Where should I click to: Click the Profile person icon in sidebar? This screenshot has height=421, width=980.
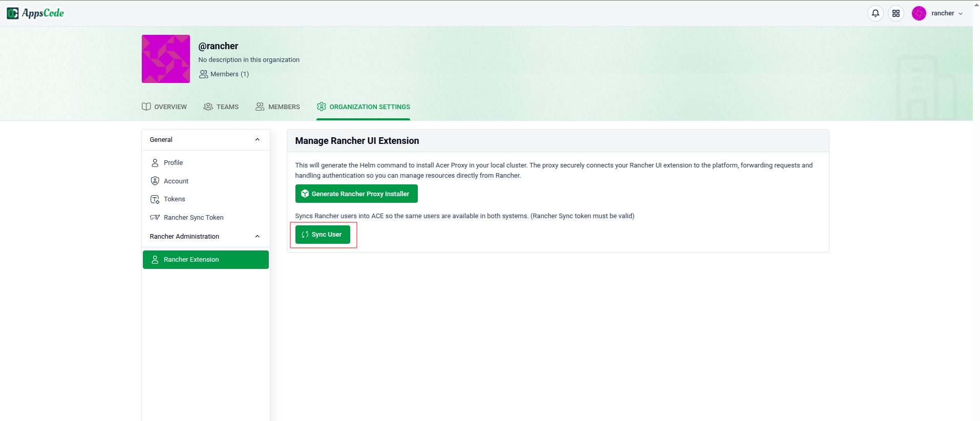pos(155,163)
